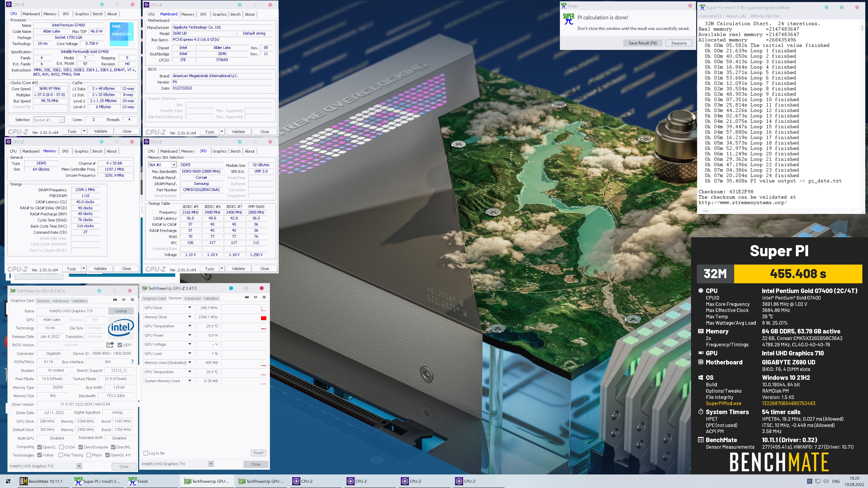Screen dimensions: 868x488
Task: Toggle DirectML checkbox
Action: tap(113, 447)
